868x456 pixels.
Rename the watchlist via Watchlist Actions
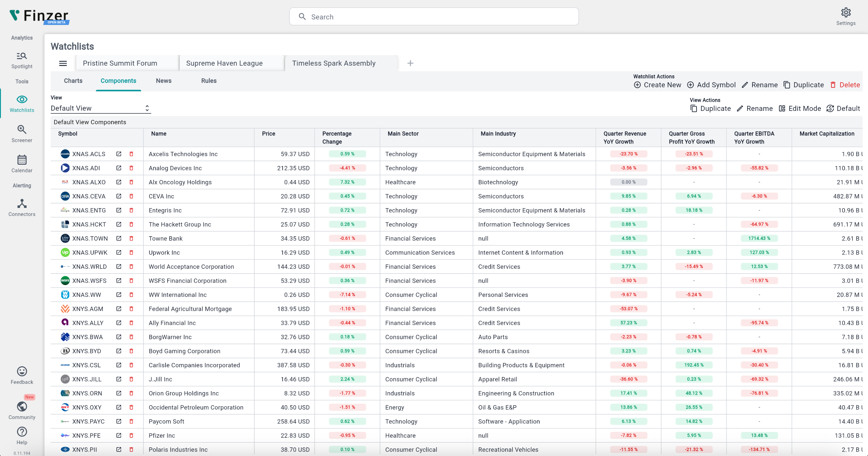tap(759, 85)
